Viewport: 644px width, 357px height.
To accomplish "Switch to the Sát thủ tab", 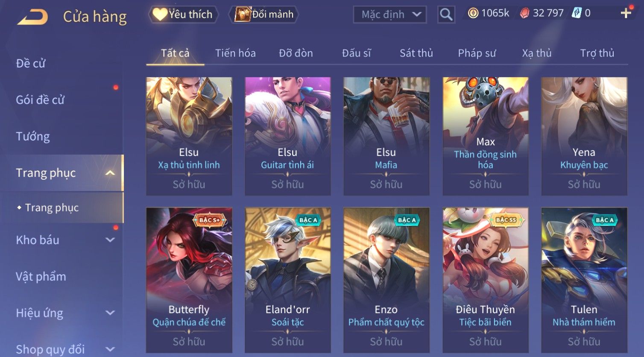I will click(x=416, y=53).
